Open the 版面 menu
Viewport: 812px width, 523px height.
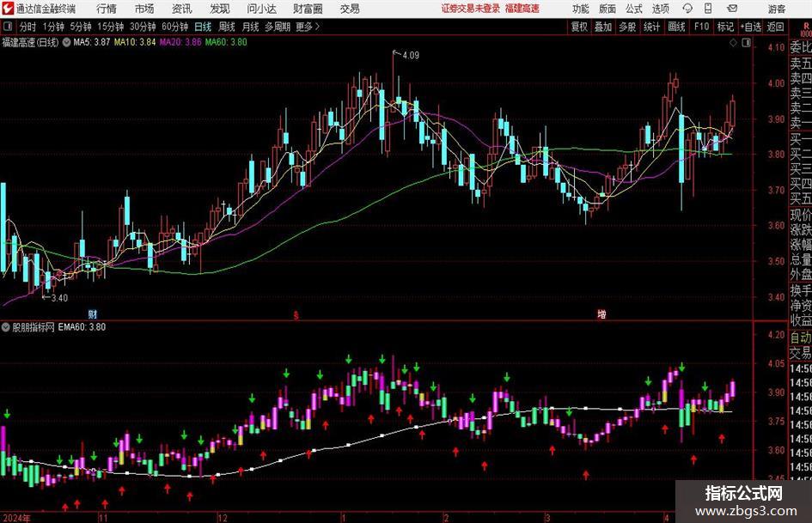[607, 9]
